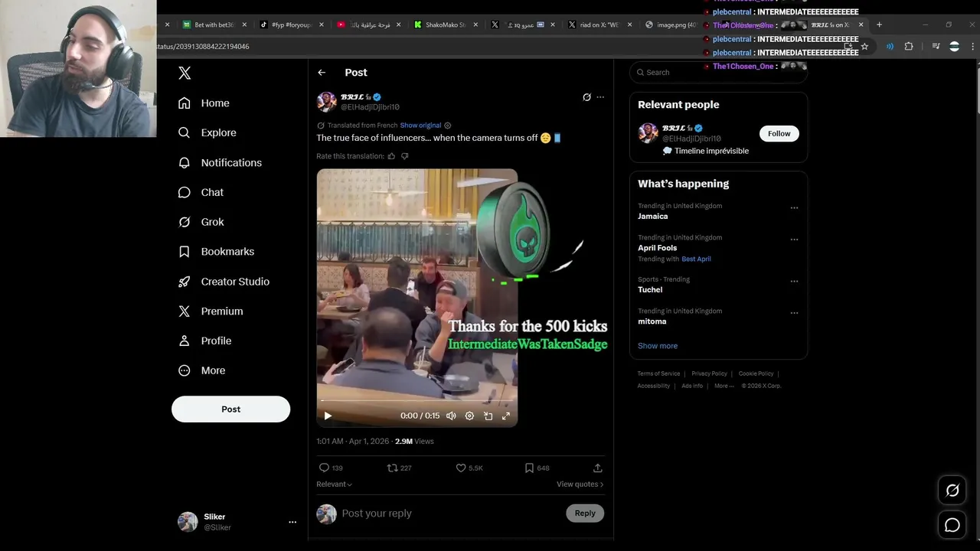Open the video settings gear

point(469,416)
